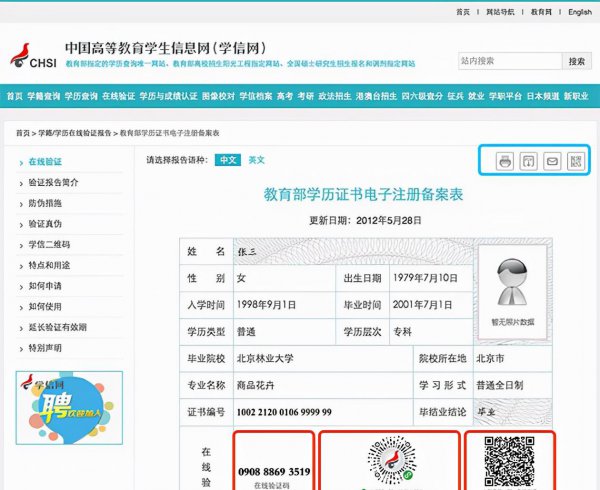The width and height of the screenshot is (600, 490).
Task: Open 学信档案 menu item
Action: (256, 96)
